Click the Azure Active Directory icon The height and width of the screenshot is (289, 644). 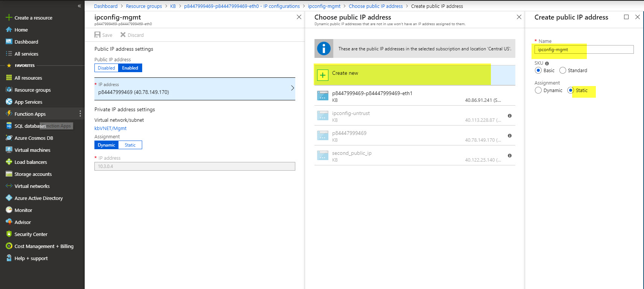[9, 198]
